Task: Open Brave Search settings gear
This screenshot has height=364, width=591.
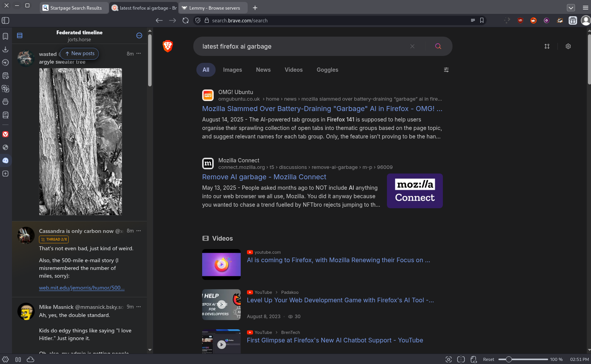Action: click(568, 46)
